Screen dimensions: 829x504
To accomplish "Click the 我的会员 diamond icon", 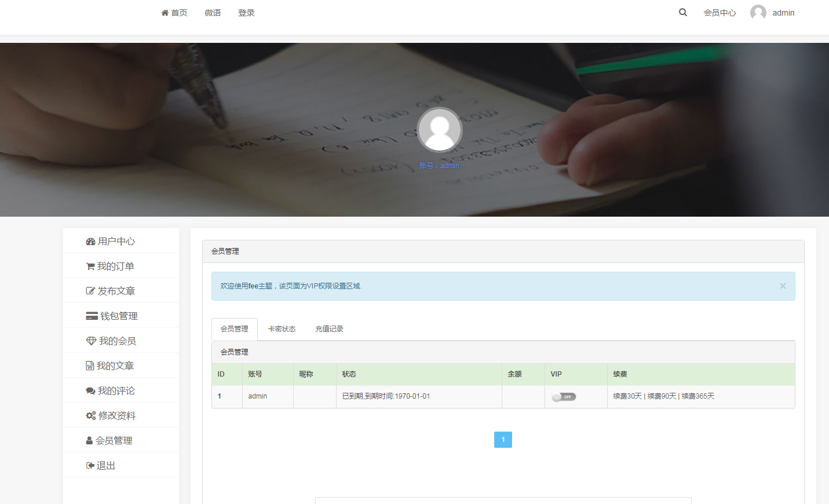I will click(x=91, y=341).
